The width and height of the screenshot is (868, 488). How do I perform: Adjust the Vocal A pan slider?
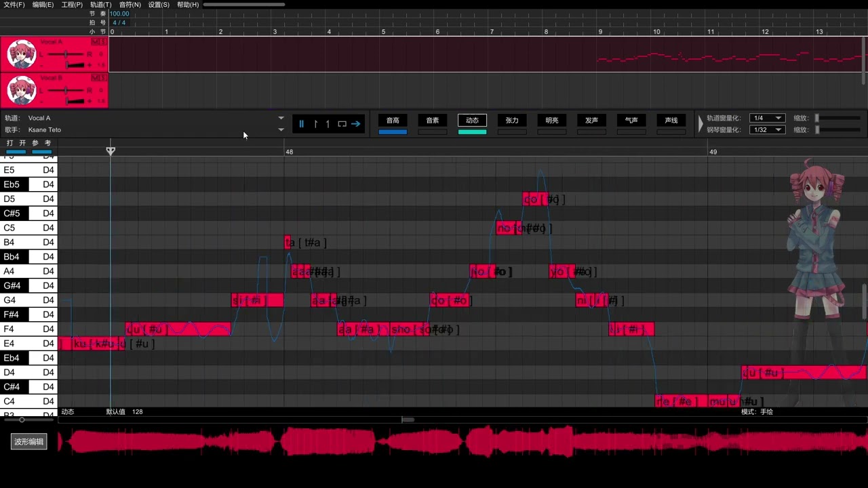click(65, 54)
